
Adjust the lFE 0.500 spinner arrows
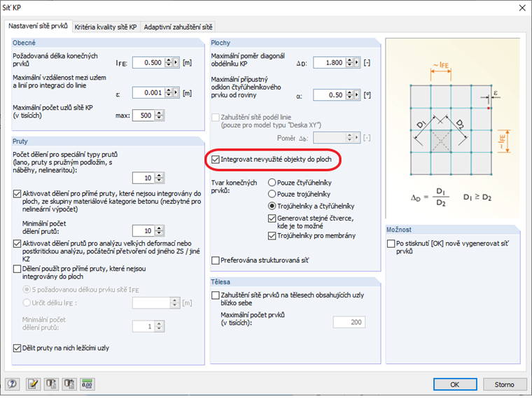click(169, 62)
